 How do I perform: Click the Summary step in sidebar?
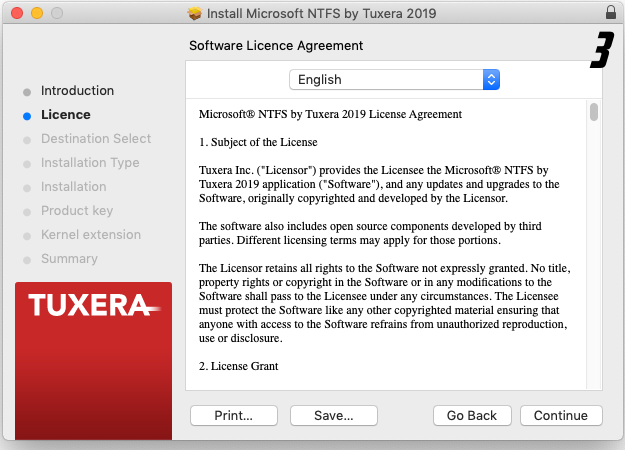[69, 259]
